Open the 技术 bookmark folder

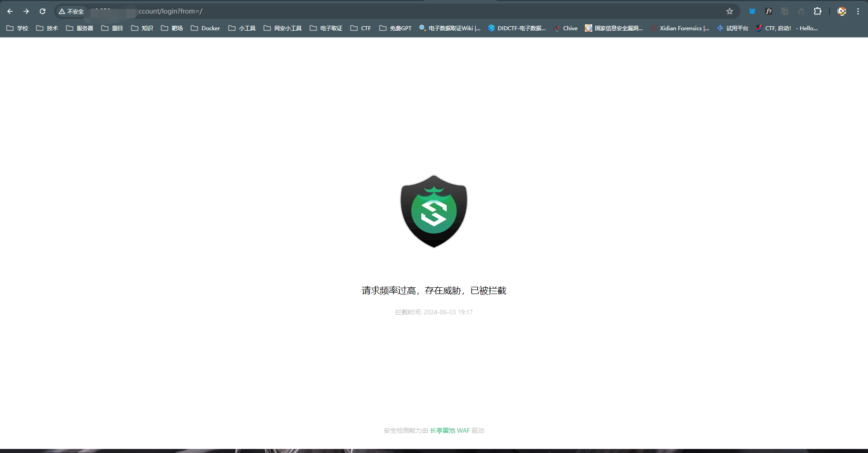coord(47,28)
